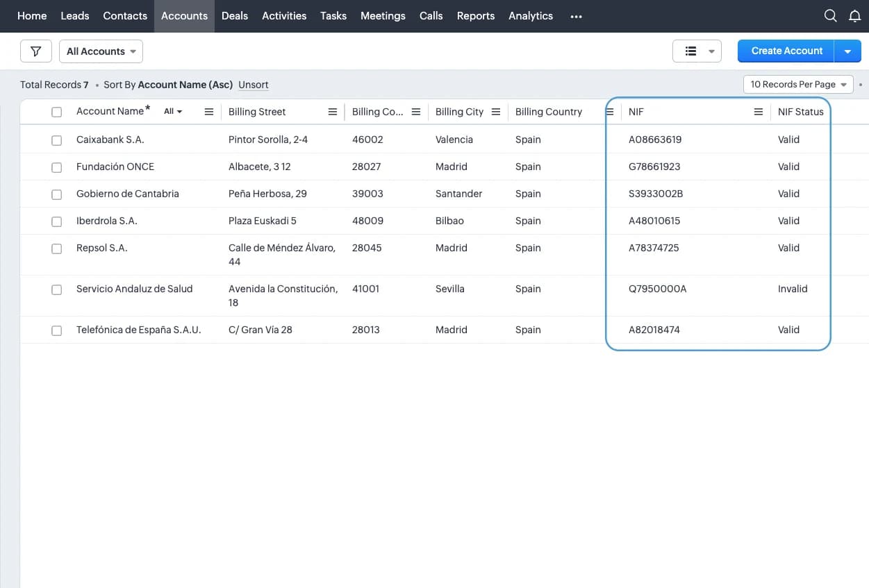This screenshot has width=869, height=588.
Task: Open the Repsol S.A. account
Action: pyautogui.click(x=102, y=248)
